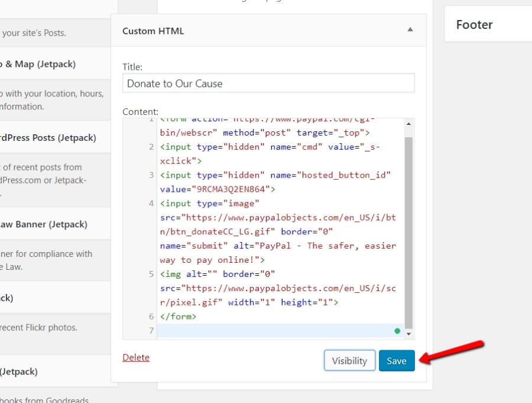The width and height of the screenshot is (532, 403).
Task: Click the Title field containing Donate to Our Cause
Action: tap(268, 83)
